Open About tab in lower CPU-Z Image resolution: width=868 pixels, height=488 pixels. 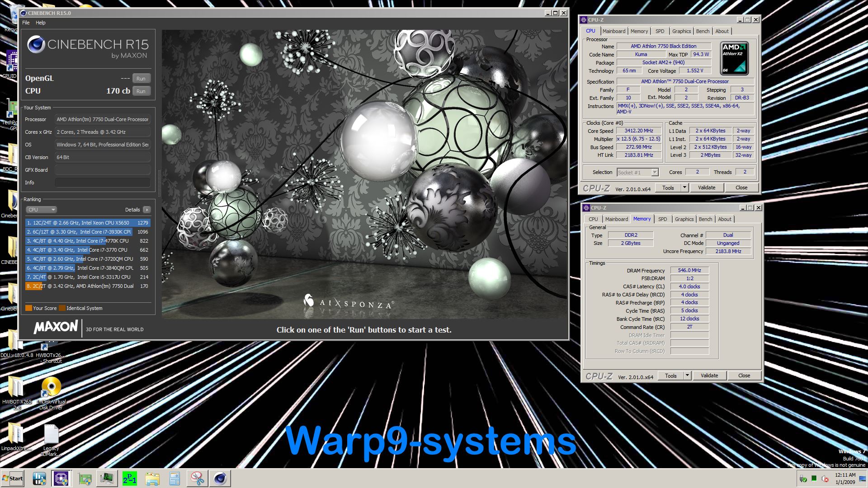(x=724, y=219)
